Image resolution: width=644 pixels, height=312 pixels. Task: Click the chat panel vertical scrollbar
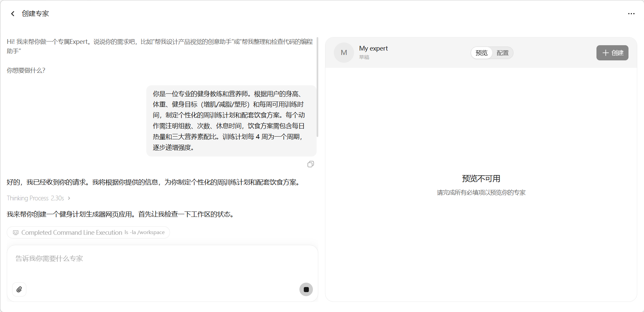[317, 88]
